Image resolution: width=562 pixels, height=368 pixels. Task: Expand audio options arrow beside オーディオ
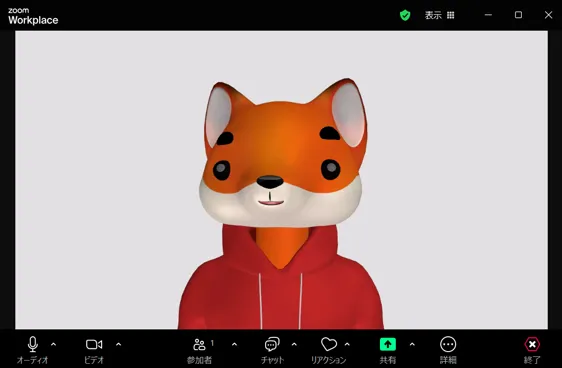[53, 344]
